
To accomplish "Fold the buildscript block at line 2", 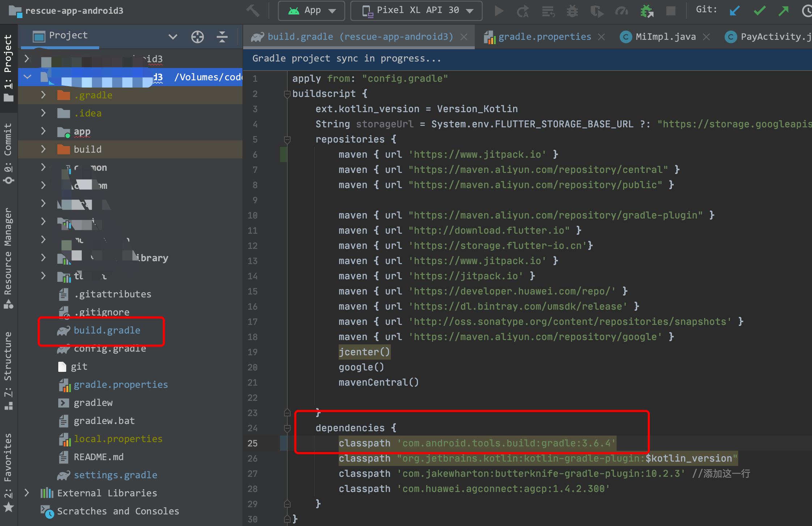I will coord(287,94).
